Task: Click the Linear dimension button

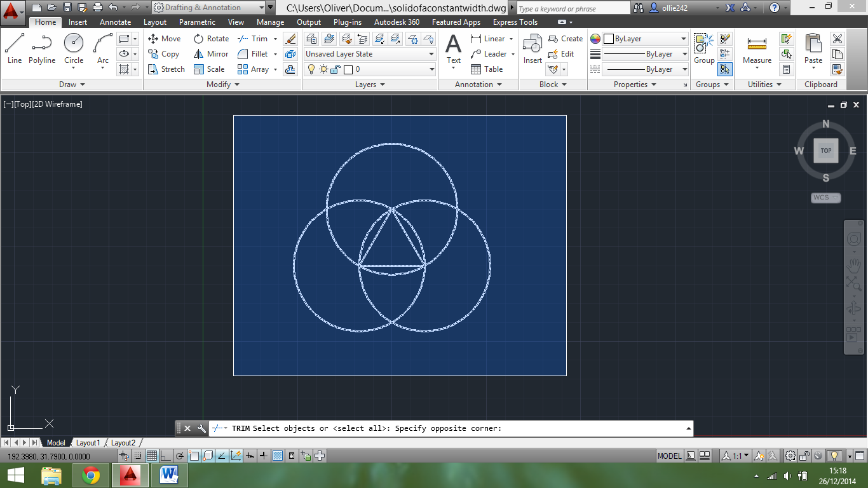Action: click(x=488, y=39)
